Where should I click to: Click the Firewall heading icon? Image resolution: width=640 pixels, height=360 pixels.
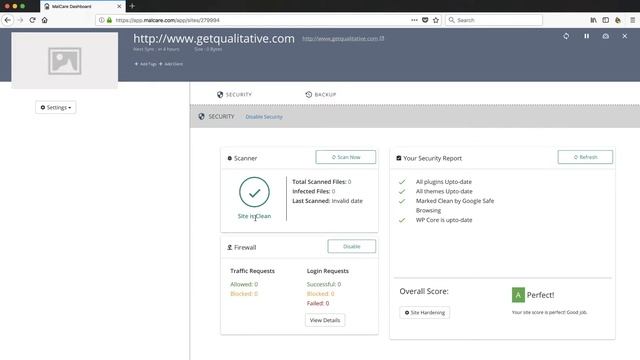[229, 247]
